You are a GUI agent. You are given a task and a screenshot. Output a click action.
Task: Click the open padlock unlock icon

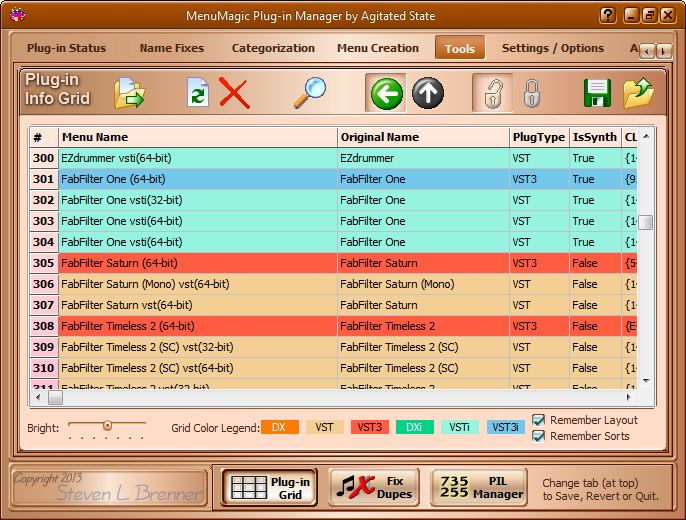493,93
